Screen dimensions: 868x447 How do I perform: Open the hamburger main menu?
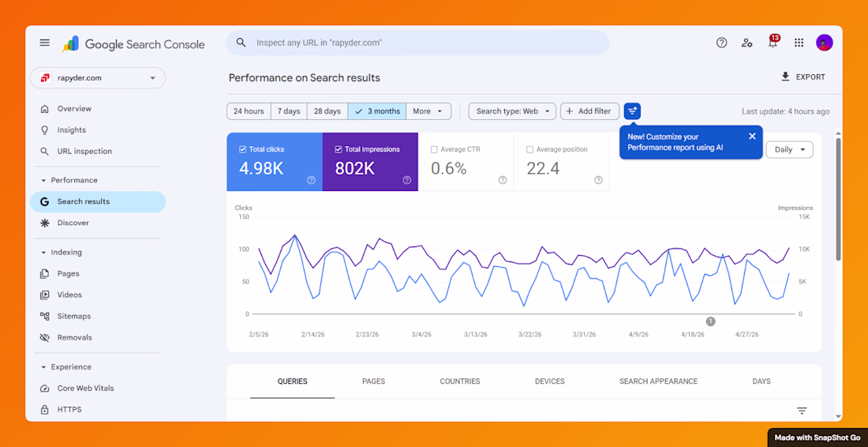click(x=45, y=43)
